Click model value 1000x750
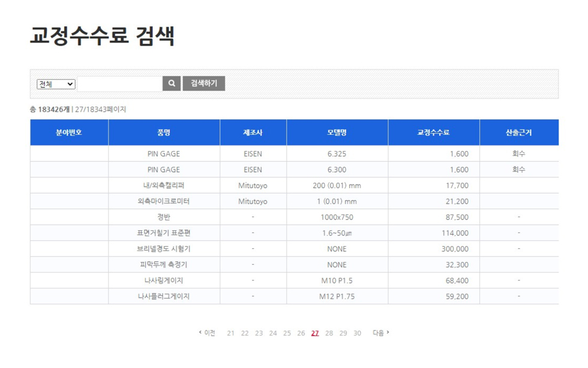Viewport: 588px width, 368px height. pos(337,217)
